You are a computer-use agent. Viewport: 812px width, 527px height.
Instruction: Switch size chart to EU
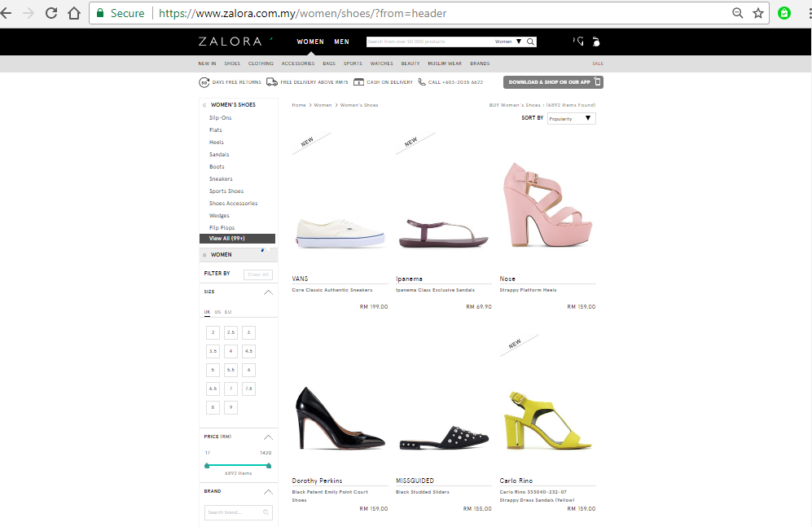point(228,312)
